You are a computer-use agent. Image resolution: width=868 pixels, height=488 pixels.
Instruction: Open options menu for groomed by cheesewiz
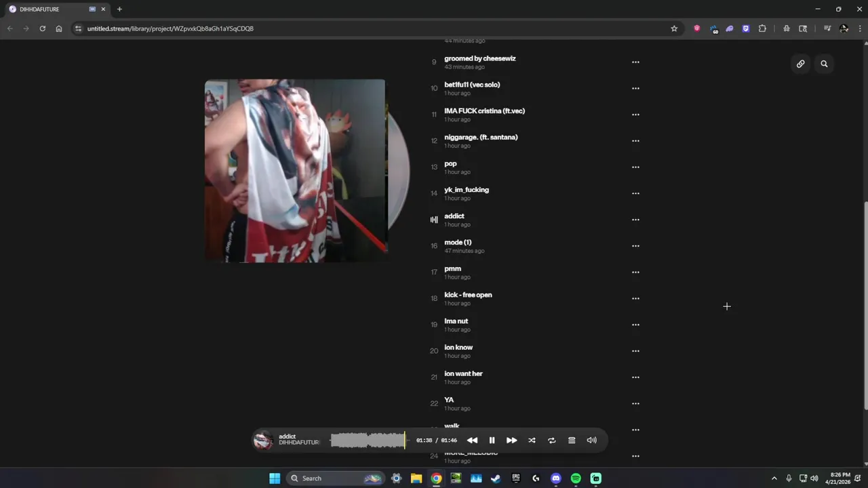635,62
